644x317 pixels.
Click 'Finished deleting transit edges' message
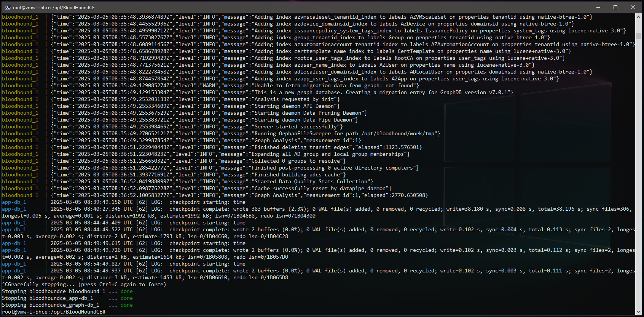[301, 147]
